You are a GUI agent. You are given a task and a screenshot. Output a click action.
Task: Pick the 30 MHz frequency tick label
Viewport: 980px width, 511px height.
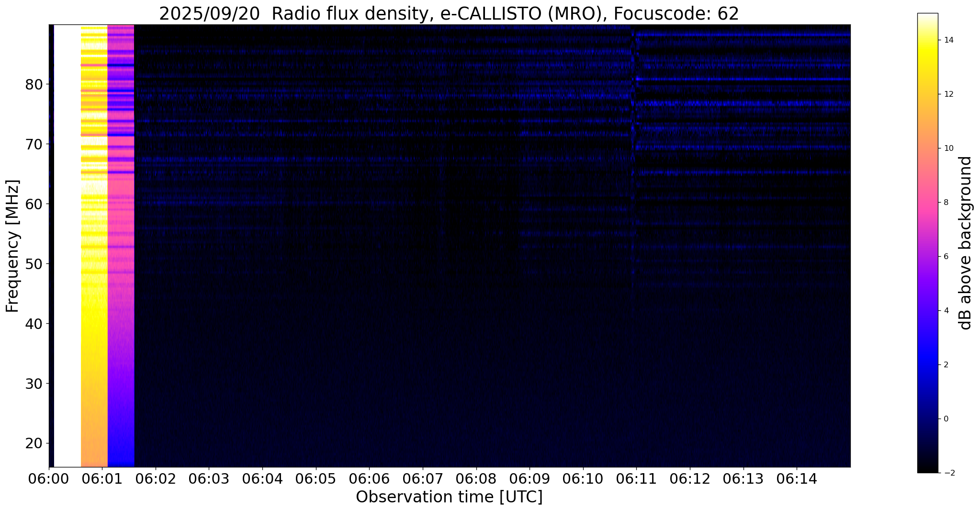[34, 384]
